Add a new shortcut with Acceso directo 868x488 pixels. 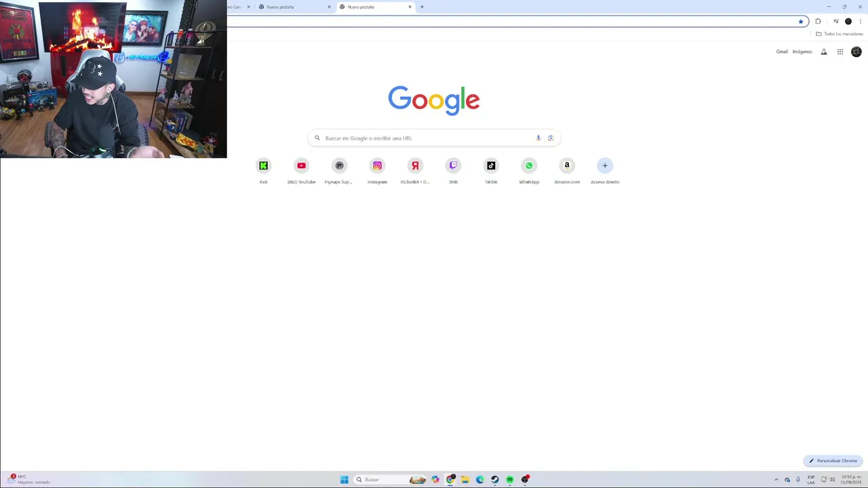(605, 171)
